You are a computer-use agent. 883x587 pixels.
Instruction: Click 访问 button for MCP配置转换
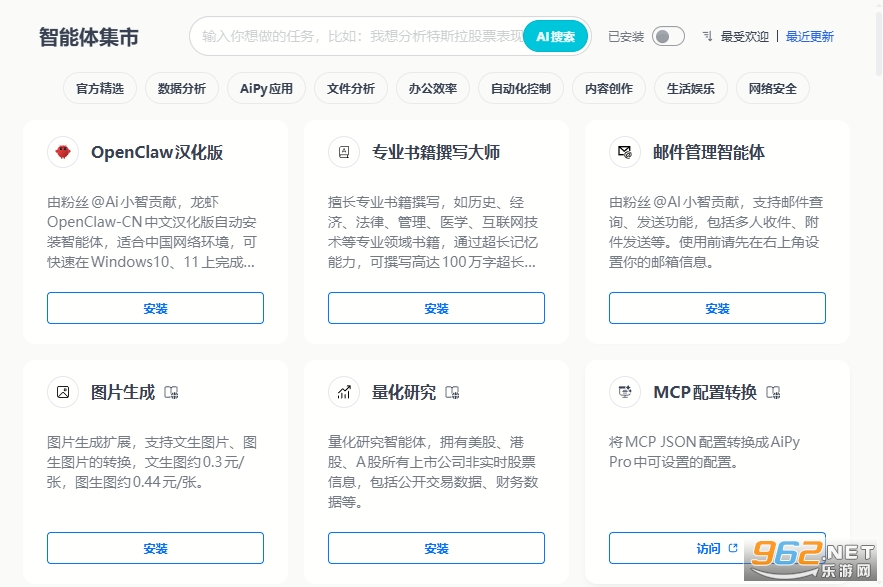pyautogui.click(x=717, y=548)
